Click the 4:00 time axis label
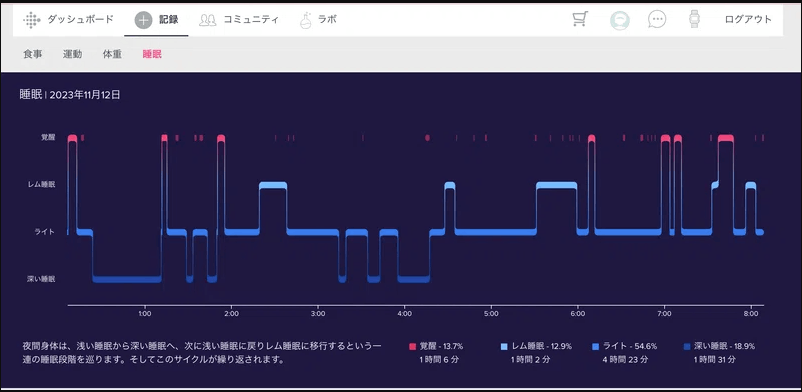802x392 pixels. point(405,313)
